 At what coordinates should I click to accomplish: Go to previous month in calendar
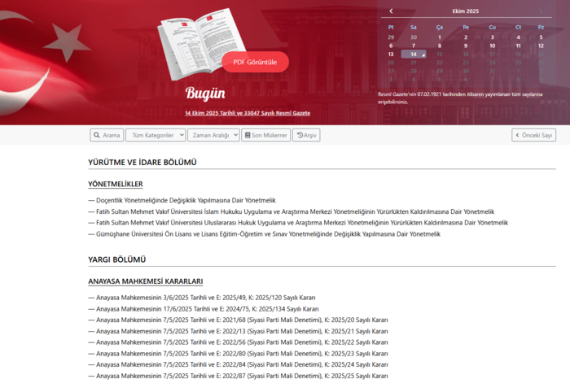coord(391,11)
